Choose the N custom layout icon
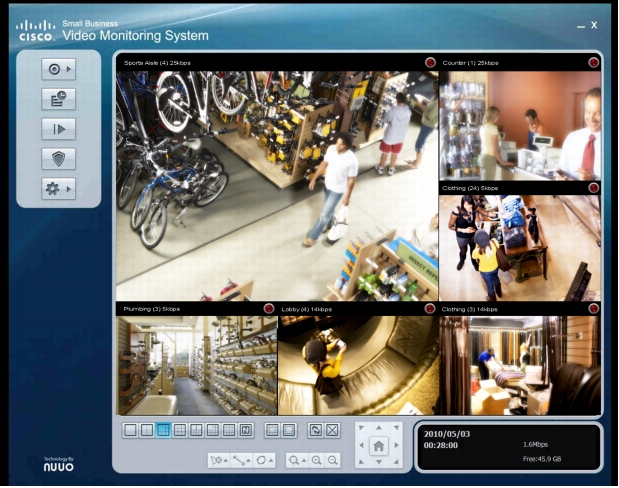The width and height of the screenshot is (619, 488). [244, 430]
